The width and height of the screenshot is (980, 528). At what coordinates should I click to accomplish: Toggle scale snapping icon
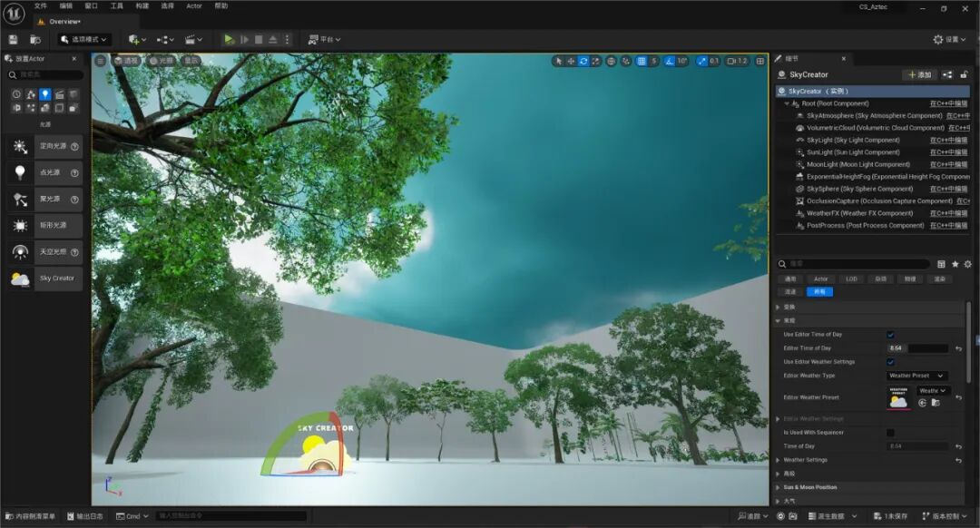click(701, 61)
